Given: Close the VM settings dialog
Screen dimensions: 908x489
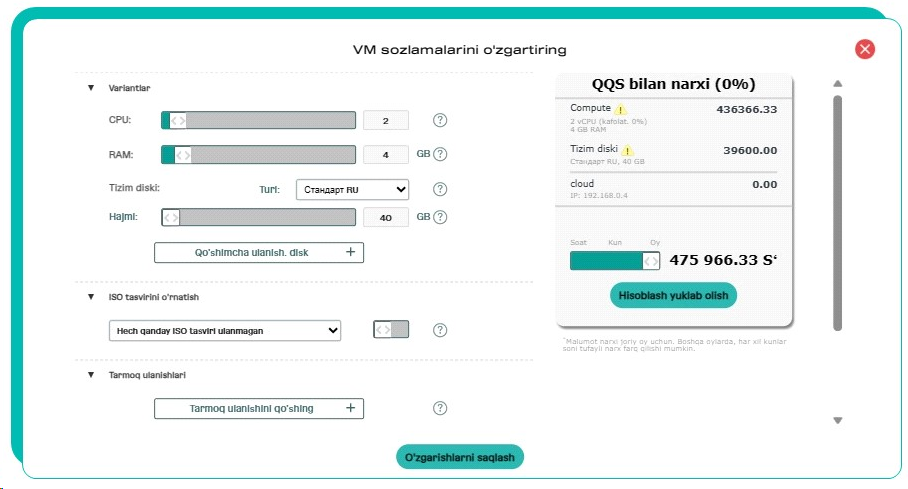Looking at the screenshot, I should click(x=865, y=49).
